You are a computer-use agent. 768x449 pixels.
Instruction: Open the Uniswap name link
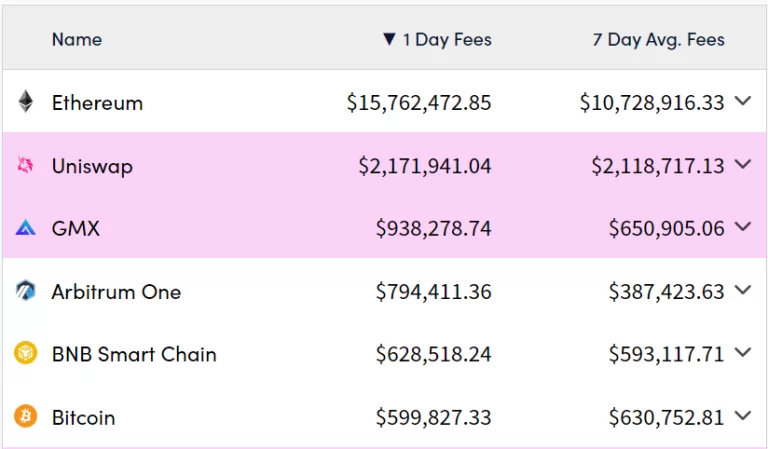click(92, 166)
